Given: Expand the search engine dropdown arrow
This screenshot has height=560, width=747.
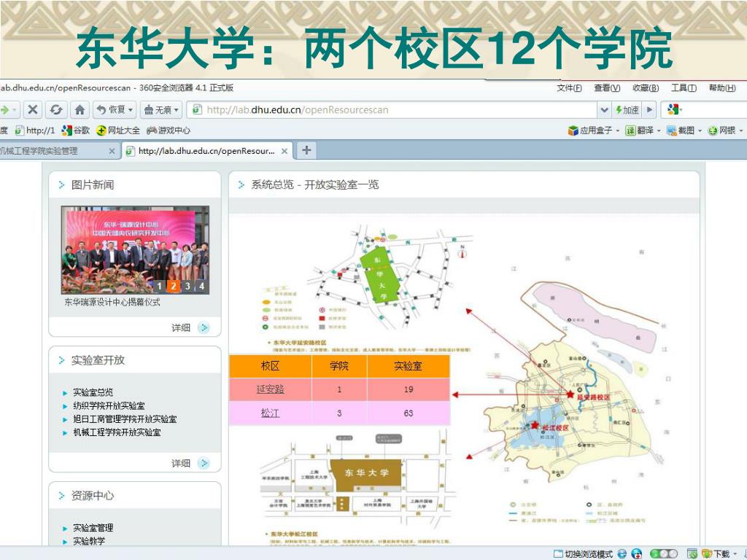Looking at the screenshot, I should pyautogui.click(x=682, y=110).
